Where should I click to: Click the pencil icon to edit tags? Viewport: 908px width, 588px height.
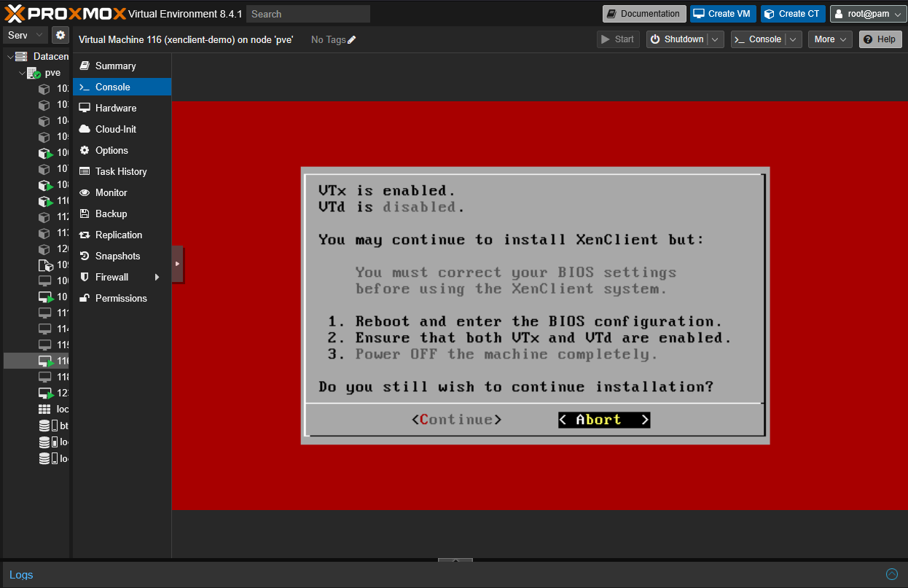(x=352, y=40)
